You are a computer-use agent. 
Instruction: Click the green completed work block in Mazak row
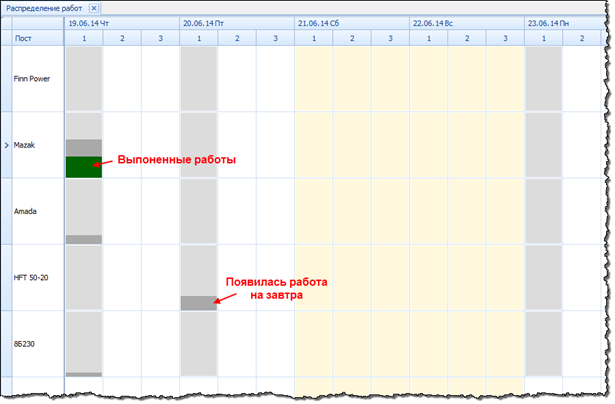[84, 167]
